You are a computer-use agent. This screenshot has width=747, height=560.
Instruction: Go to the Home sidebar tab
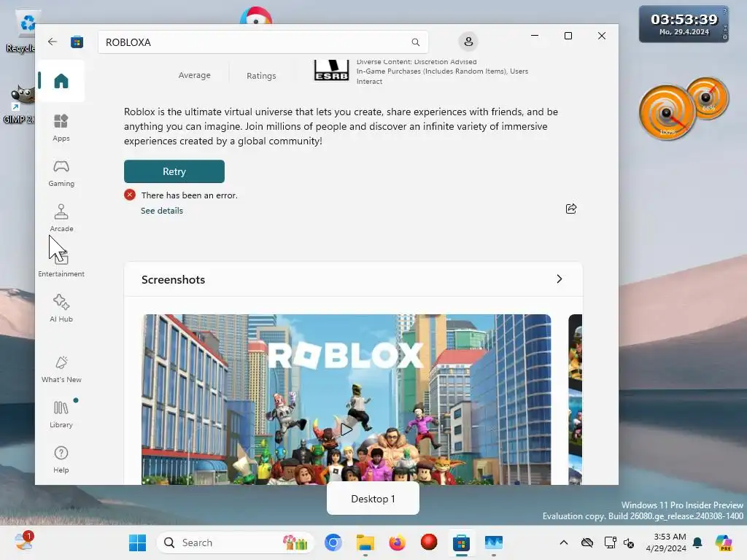(x=61, y=80)
